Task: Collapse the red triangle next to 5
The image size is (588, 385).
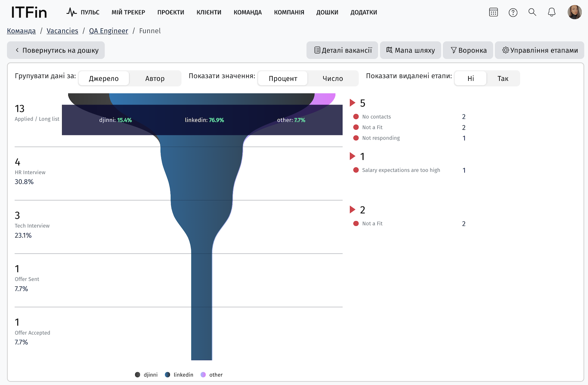Action: click(x=352, y=103)
